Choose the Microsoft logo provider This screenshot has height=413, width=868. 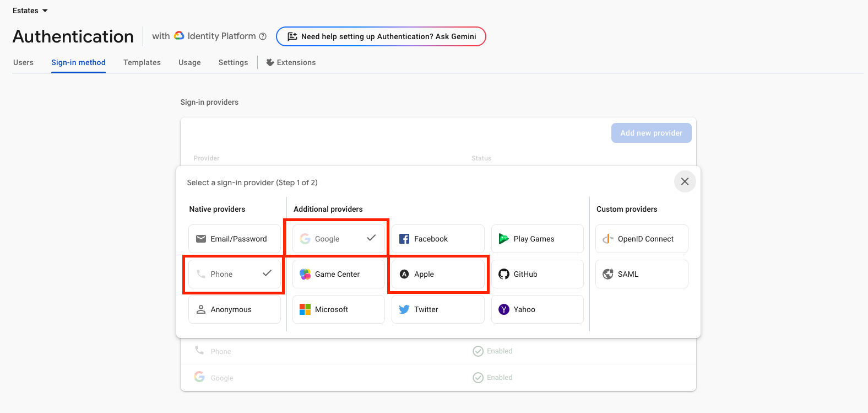339,309
